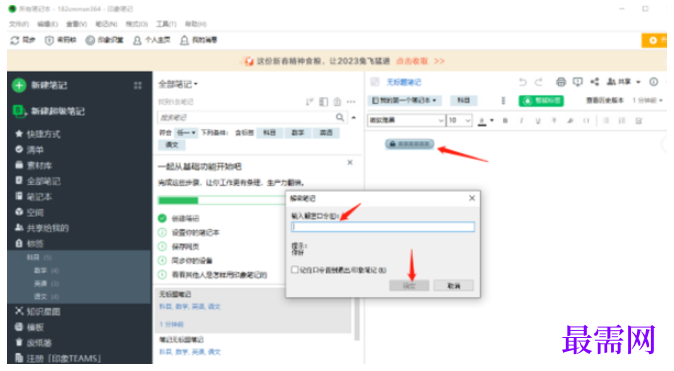Collapse the search filter panel arrow

tap(354, 117)
